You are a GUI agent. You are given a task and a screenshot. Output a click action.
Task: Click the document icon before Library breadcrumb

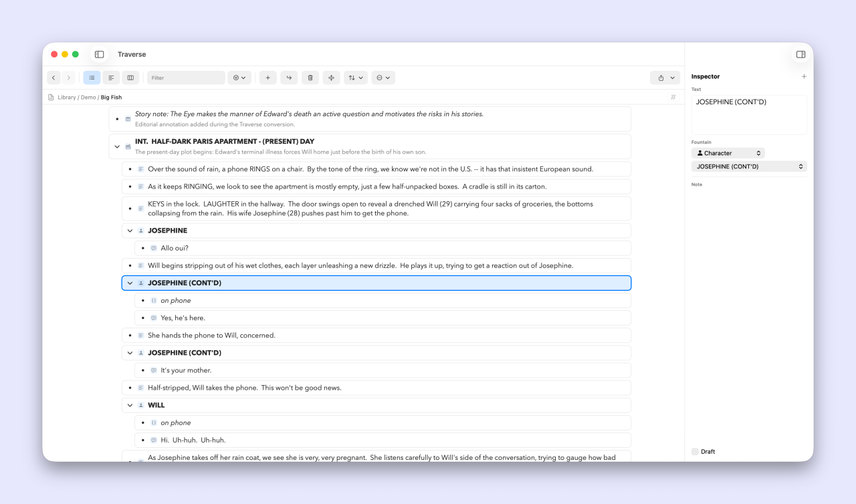51,98
